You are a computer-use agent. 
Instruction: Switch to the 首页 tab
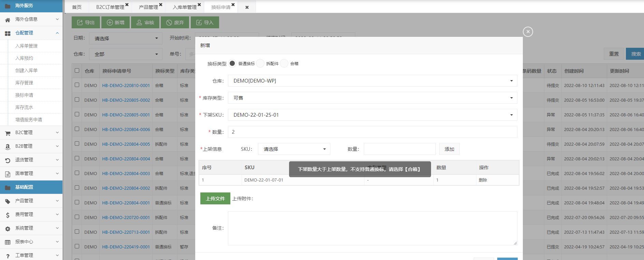(x=77, y=7)
